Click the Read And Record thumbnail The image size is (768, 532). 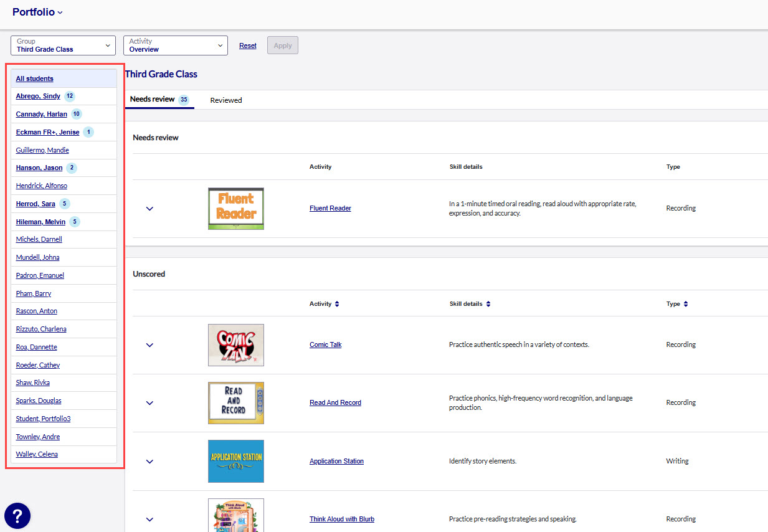tap(235, 403)
